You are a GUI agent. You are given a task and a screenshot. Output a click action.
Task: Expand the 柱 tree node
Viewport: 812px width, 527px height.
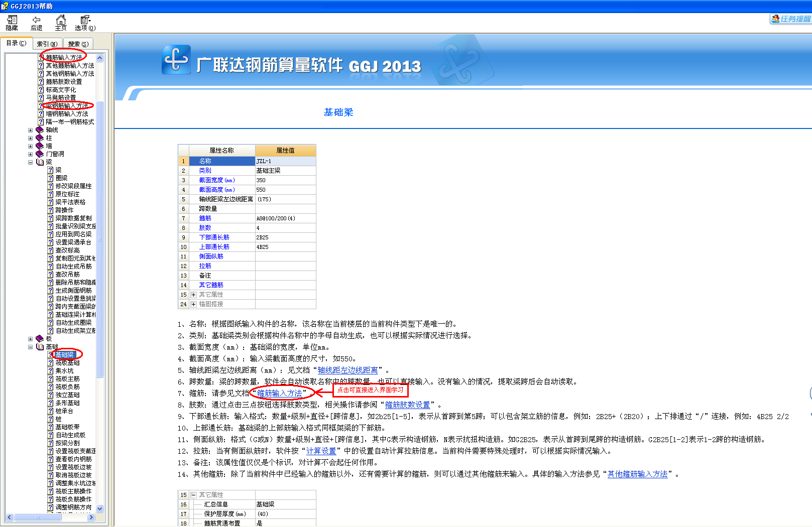[x=31, y=138]
